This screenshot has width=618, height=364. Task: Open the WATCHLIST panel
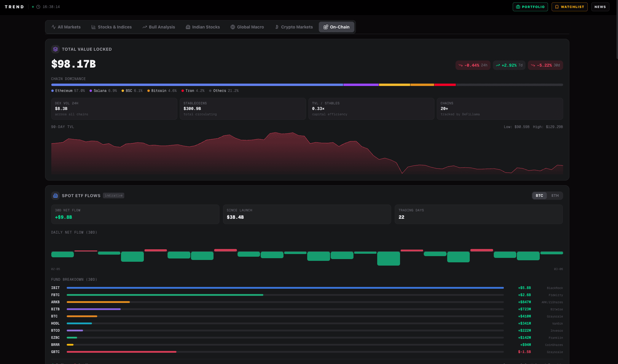tap(569, 7)
